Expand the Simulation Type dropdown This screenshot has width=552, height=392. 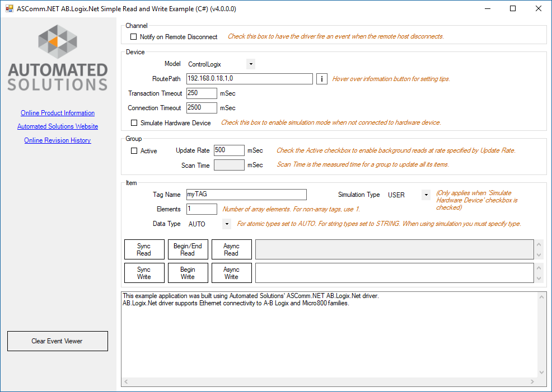click(x=426, y=195)
